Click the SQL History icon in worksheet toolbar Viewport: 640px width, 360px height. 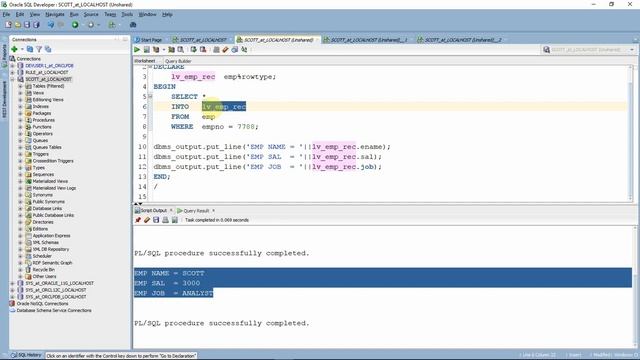tap(235, 50)
